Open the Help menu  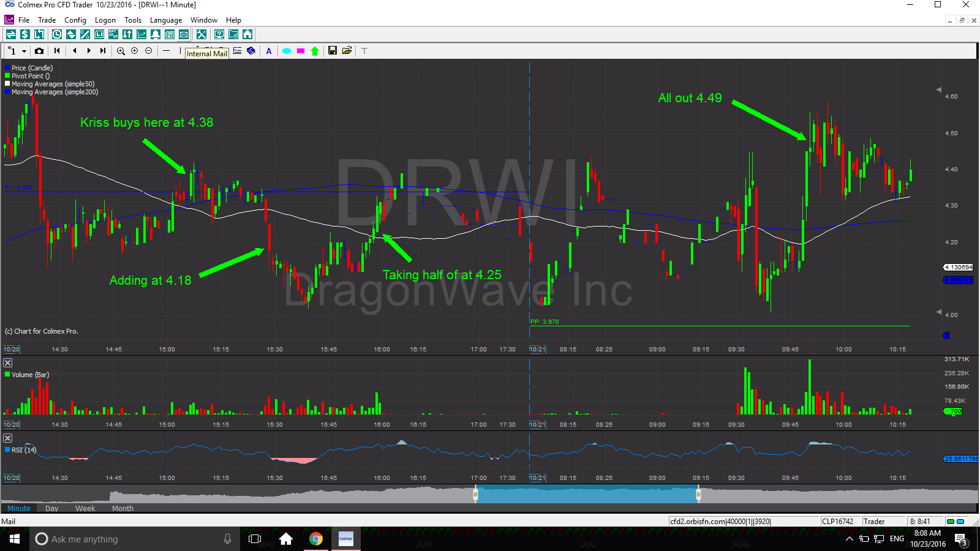point(233,20)
